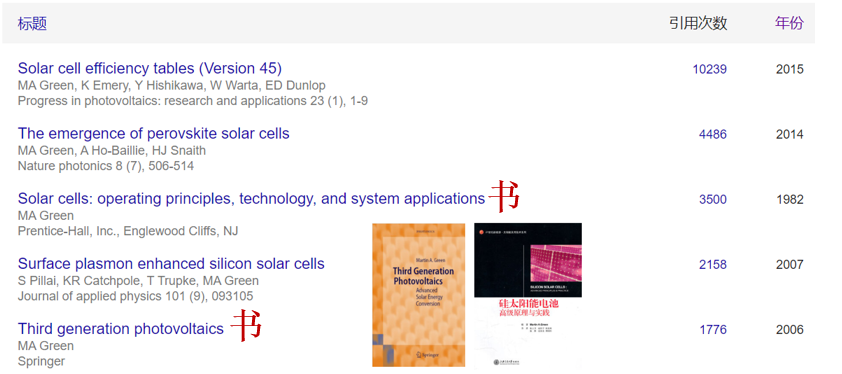
Task: View 1776 citations count link
Action: click(713, 329)
